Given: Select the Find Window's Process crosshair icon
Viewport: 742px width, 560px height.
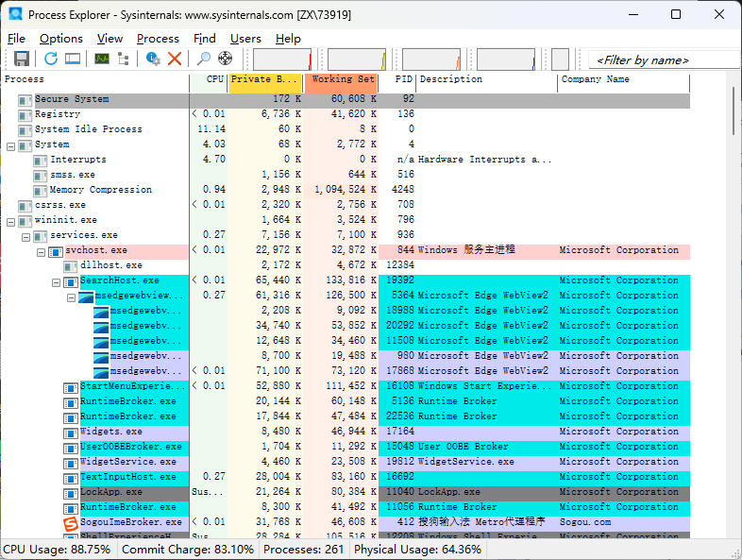Looking at the screenshot, I should (226, 59).
